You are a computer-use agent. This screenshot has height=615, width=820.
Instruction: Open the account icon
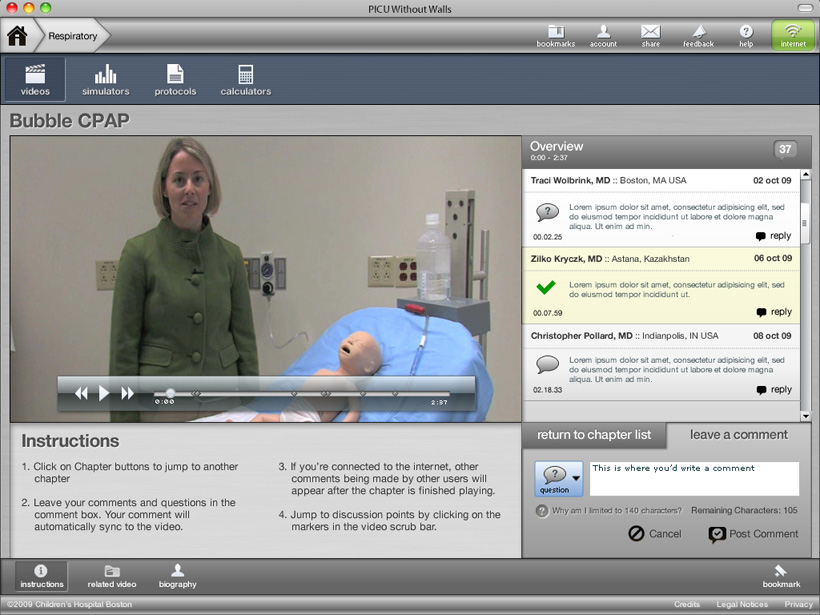(x=603, y=37)
